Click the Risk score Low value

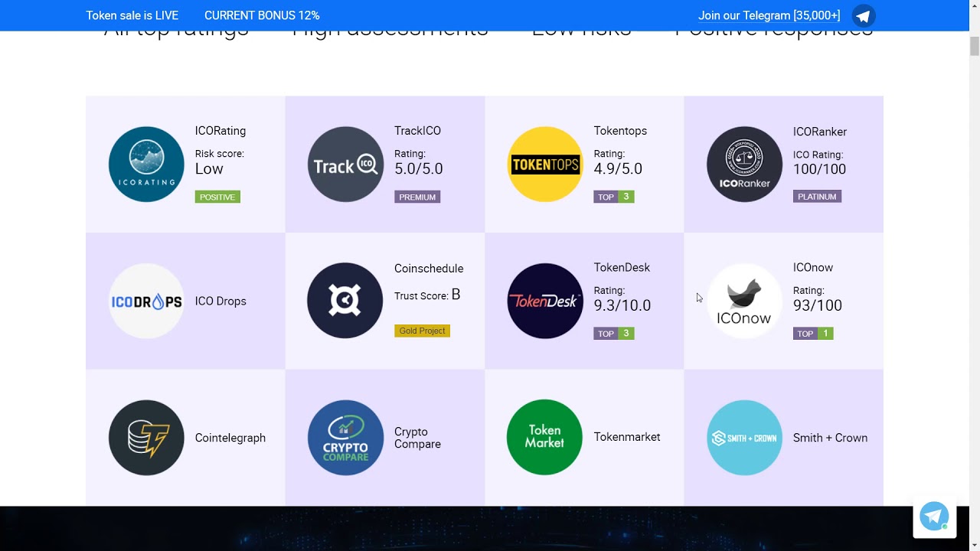(209, 168)
